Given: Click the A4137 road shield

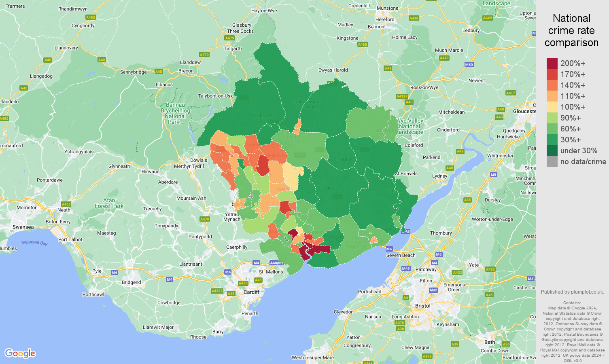Looking at the screenshot, I should tap(402, 96).
